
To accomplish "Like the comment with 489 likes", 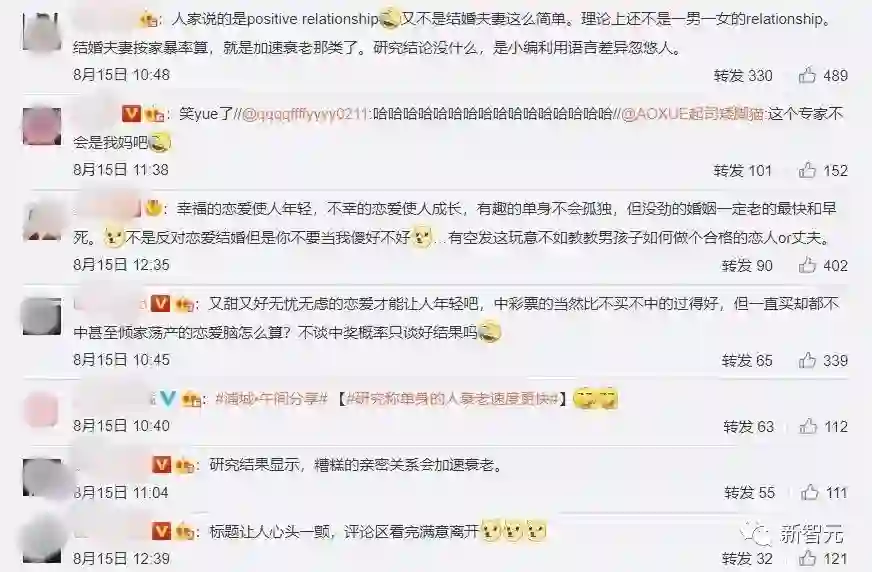I will pyautogui.click(x=807, y=74).
